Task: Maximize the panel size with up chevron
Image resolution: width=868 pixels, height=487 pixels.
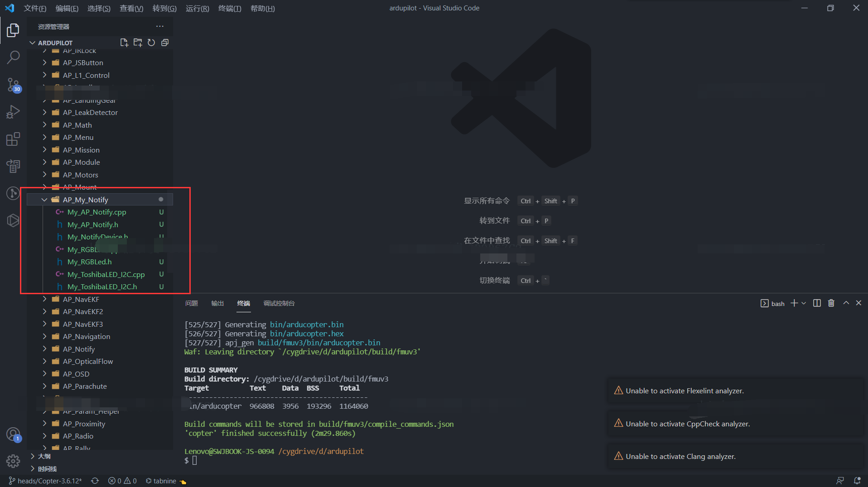Action: [846, 303]
